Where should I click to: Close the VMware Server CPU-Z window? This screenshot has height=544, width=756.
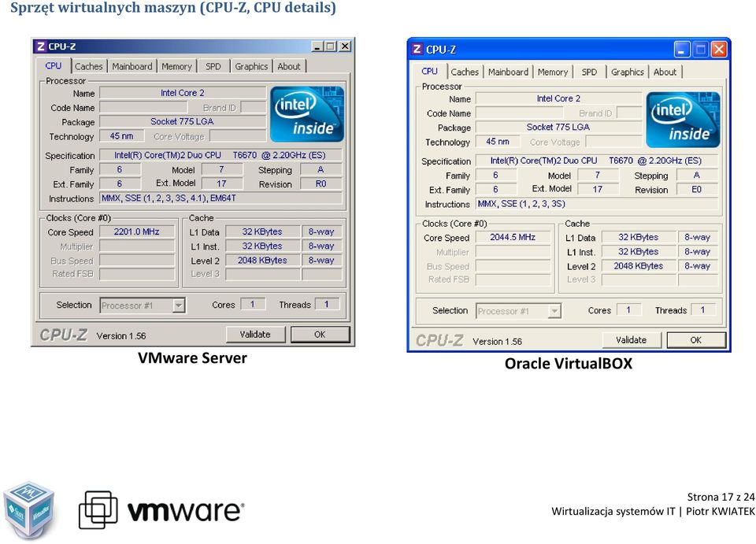tap(345, 46)
